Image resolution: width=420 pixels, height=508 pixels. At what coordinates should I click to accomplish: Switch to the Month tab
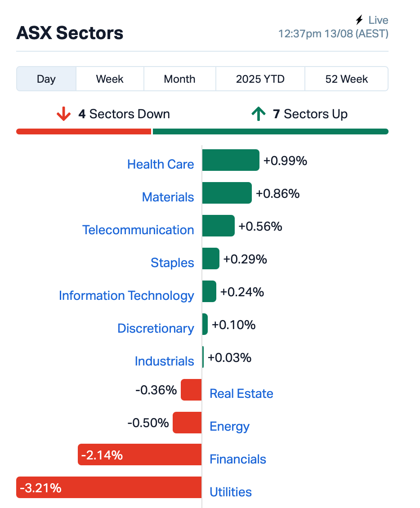pos(179,79)
